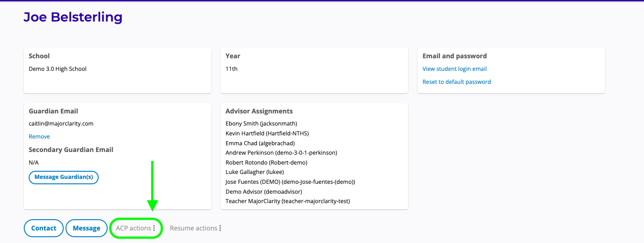Select advisor Kevin Hartfield (Hartfield-NTHS)
The height and width of the screenshot is (243, 644).
coord(267,134)
